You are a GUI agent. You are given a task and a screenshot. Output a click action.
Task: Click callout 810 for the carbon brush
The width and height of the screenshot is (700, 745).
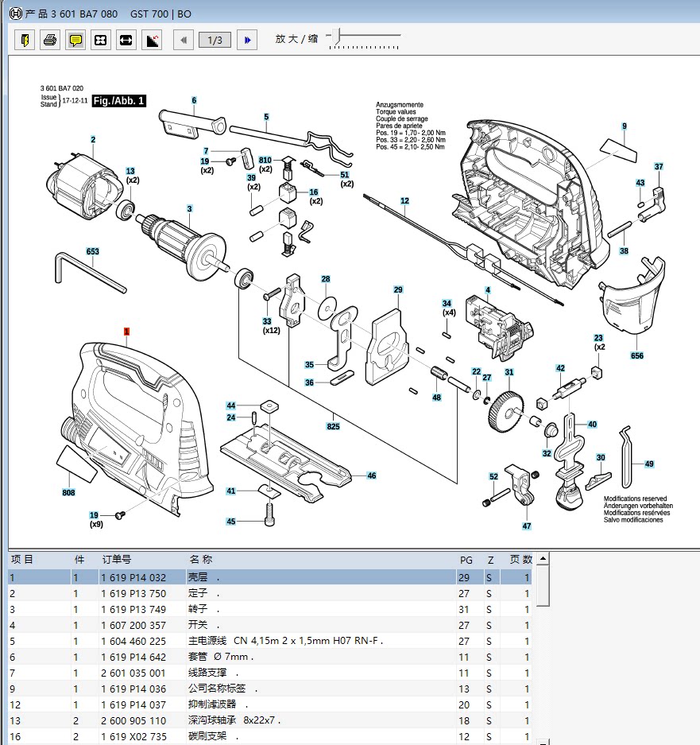[x=265, y=161]
